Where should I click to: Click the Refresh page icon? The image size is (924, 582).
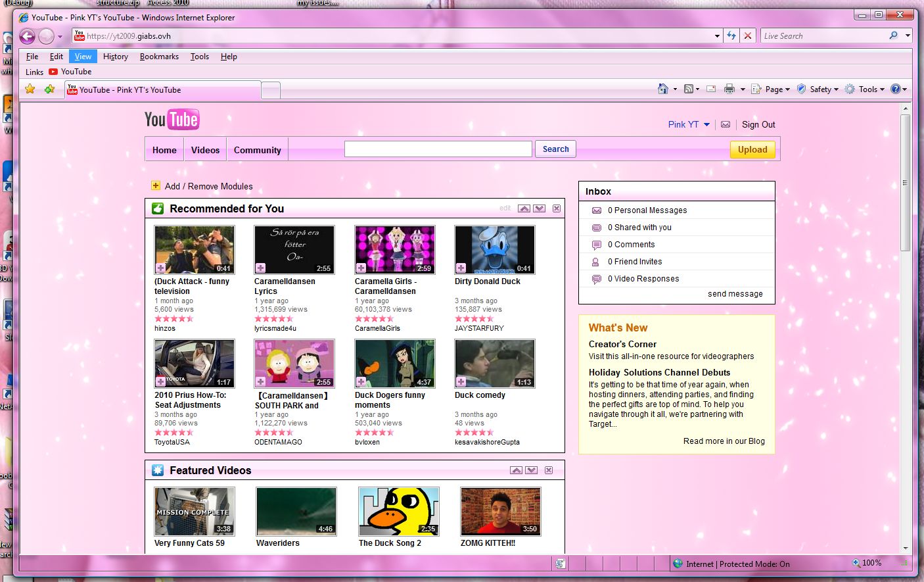tap(731, 36)
